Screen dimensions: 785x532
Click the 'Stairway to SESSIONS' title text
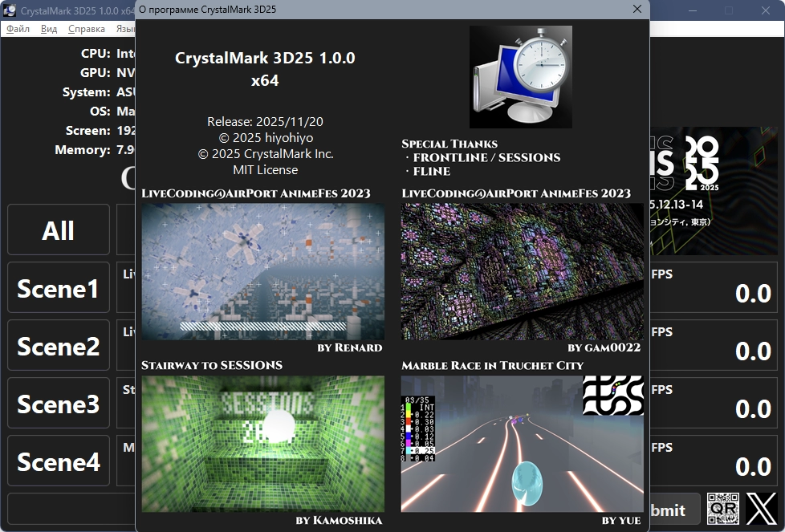pos(212,365)
